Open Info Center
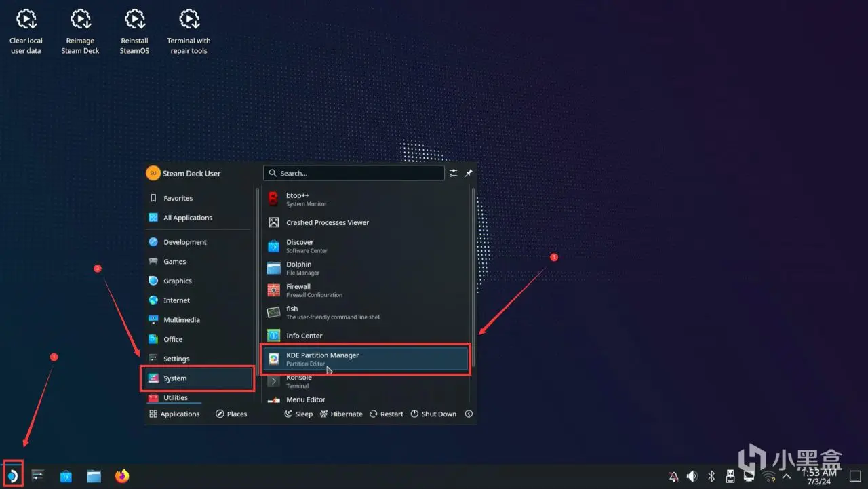This screenshot has height=489, width=868. [x=366, y=336]
